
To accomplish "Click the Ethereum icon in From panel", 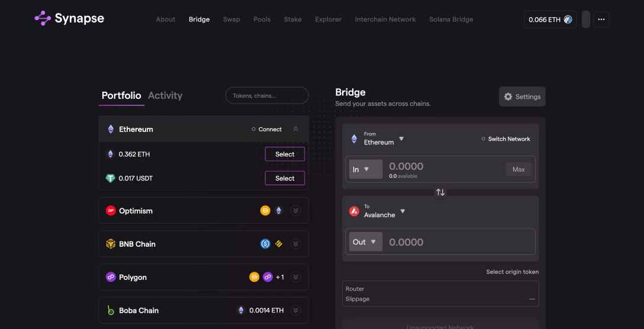I will (354, 139).
